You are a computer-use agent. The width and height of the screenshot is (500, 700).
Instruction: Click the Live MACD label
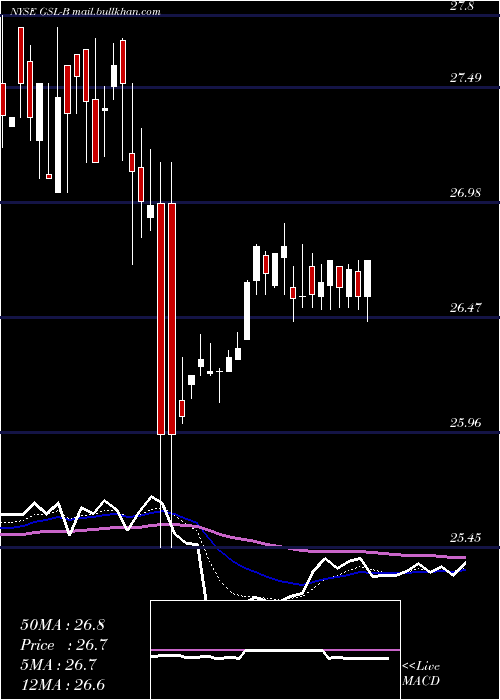click(421, 673)
